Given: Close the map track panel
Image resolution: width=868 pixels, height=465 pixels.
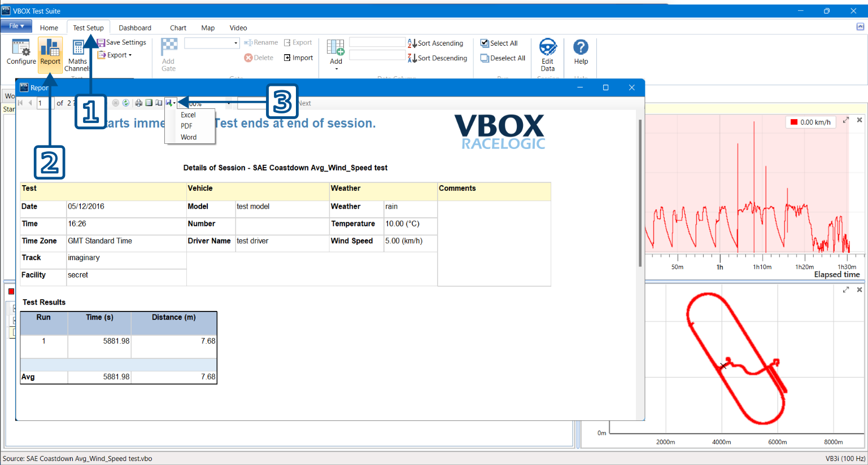Looking at the screenshot, I should pos(860,289).
